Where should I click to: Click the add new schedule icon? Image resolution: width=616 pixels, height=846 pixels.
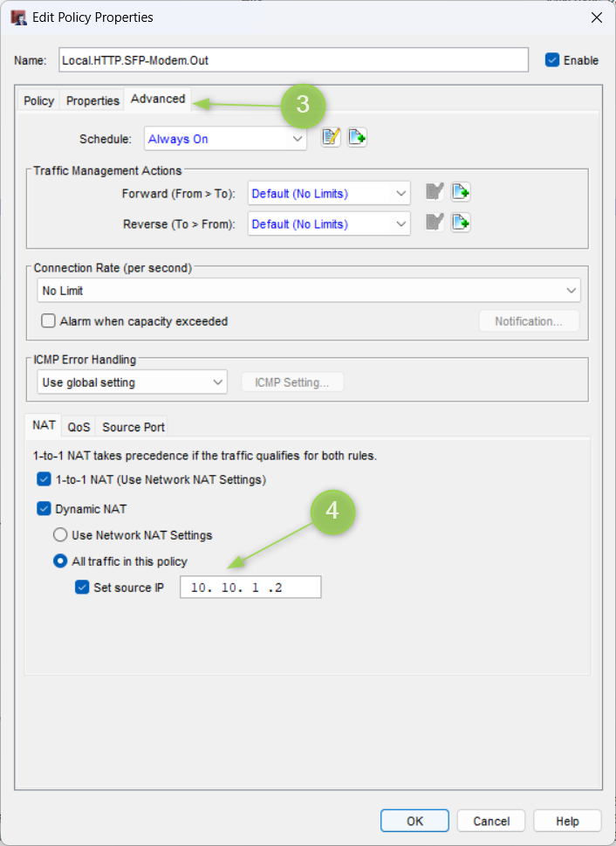click(x=357, y=138)
